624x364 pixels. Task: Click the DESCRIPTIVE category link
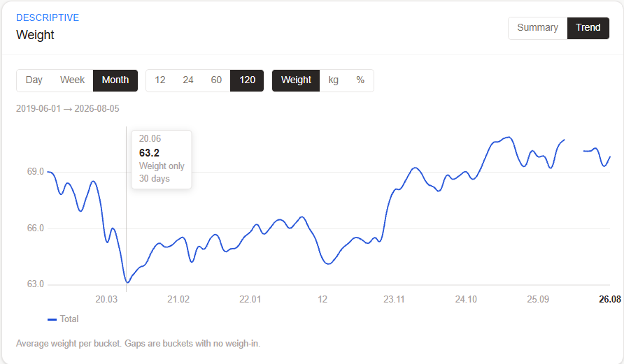tap(48, 18)
